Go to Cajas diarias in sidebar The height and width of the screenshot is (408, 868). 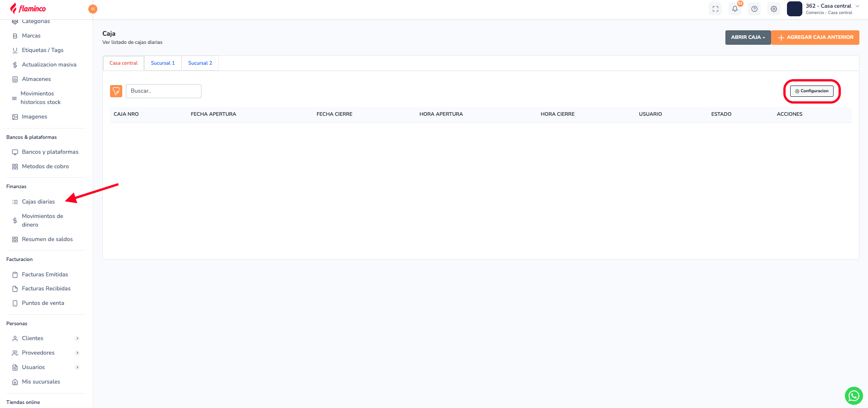point(38,202)
